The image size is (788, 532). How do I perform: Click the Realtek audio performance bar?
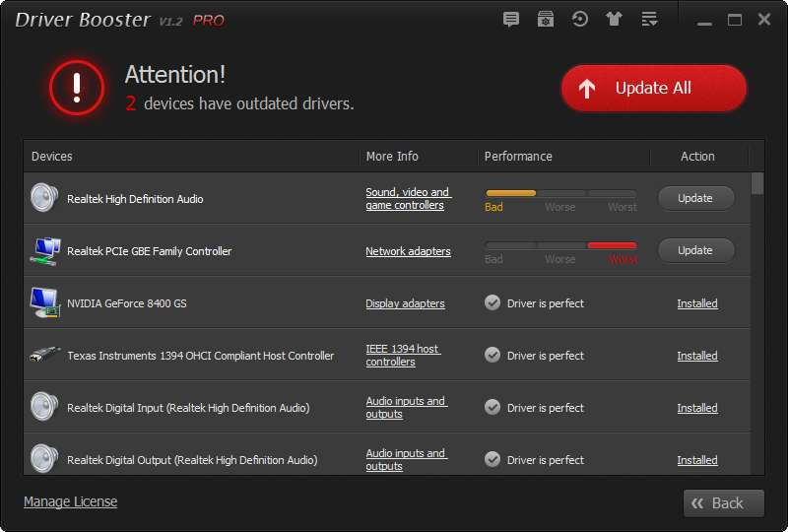coord(560,193)
